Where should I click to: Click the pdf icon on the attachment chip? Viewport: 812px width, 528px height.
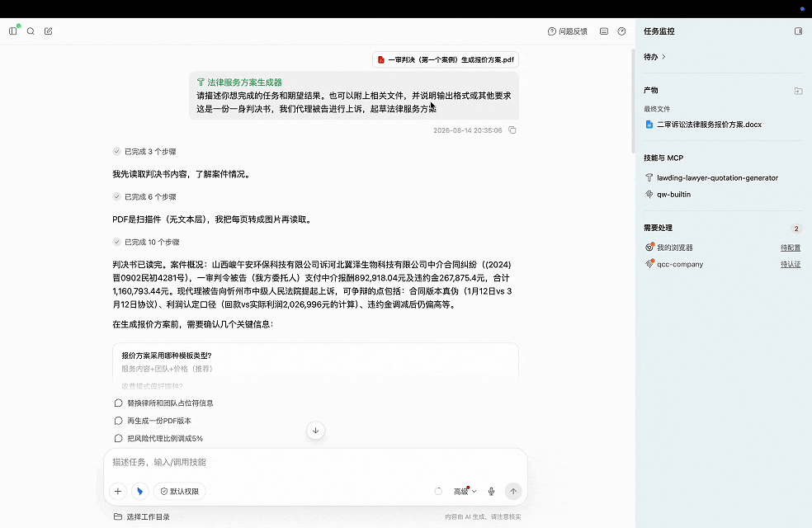coord(380,59)
